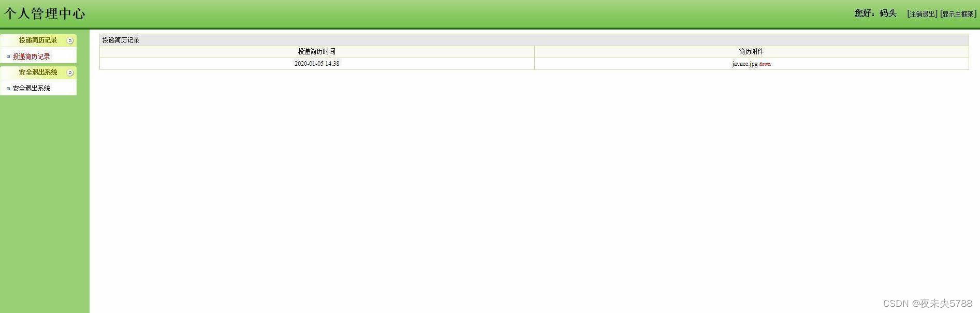980x313 pixels.
Task: Download the resume via red down link
Action: coord(765,64)
